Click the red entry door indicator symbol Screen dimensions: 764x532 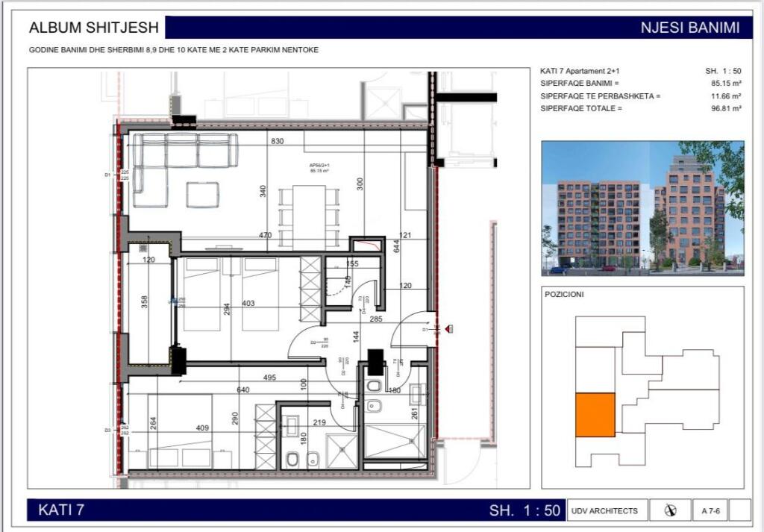pos(448,328)
